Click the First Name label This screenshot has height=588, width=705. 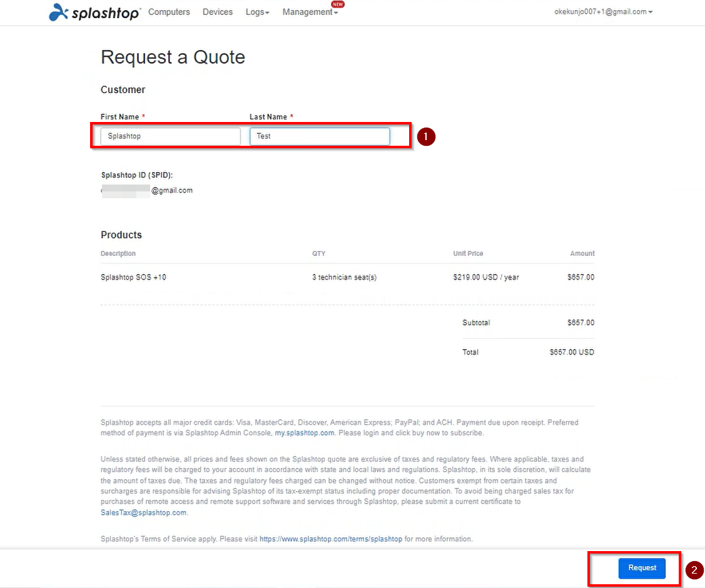tap(119, 117)
